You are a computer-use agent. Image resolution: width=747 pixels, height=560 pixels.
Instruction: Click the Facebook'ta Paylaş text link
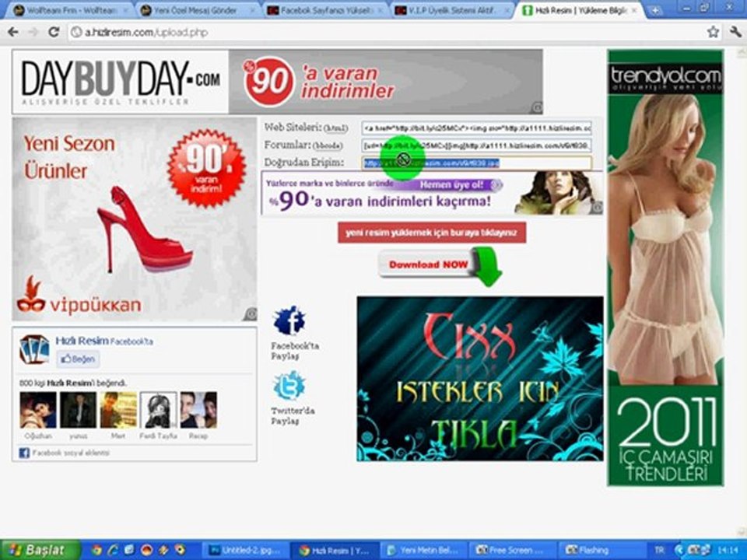[294, 351]
